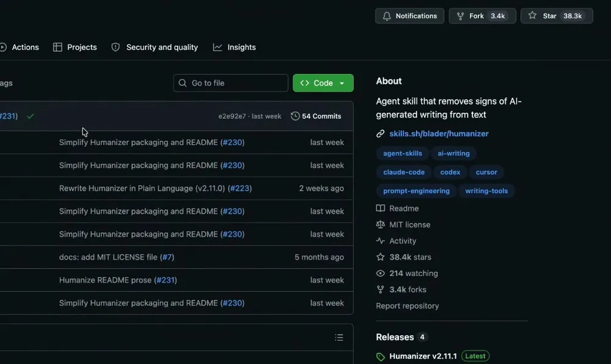
Task: Click the Report repository link
Action: pos(407,306)
